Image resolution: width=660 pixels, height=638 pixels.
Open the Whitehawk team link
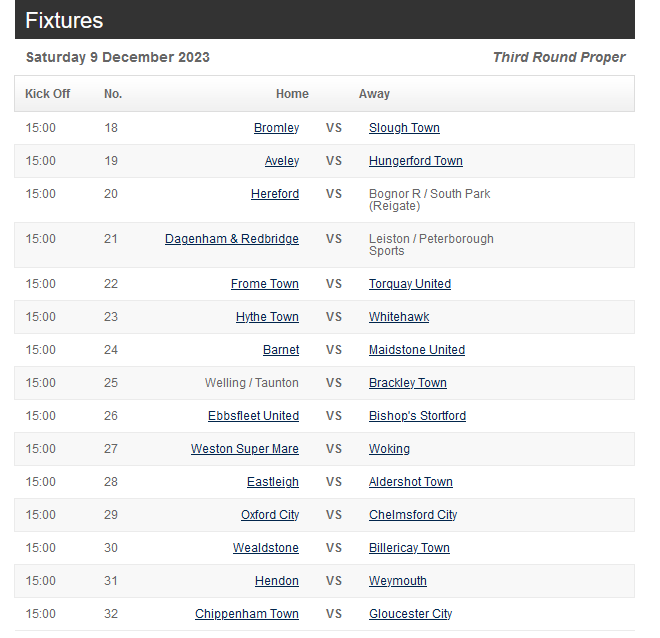(399, 317)
